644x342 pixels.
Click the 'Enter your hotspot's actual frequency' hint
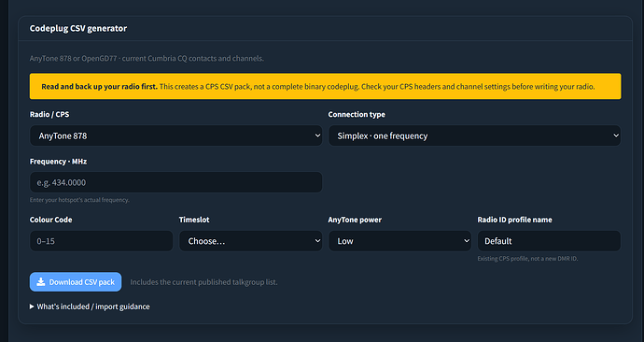(x=79, y=200)
